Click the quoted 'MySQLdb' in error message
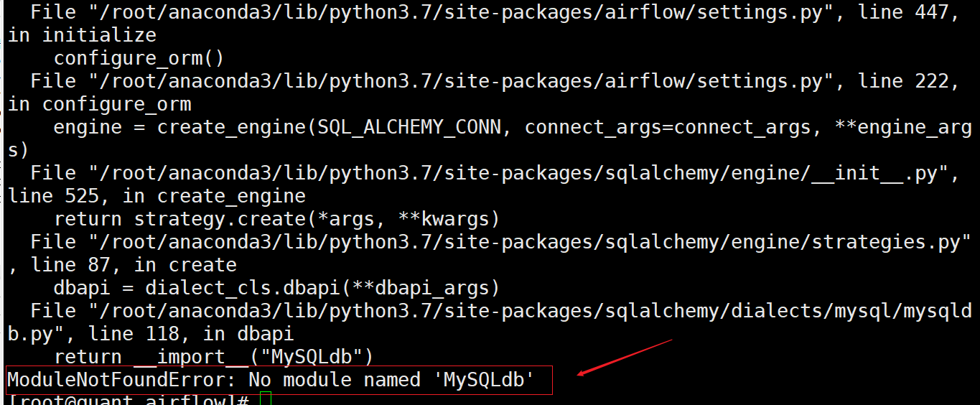Image resolution: width=980 pixels, height=405 pixels. (x=484, y=380)
